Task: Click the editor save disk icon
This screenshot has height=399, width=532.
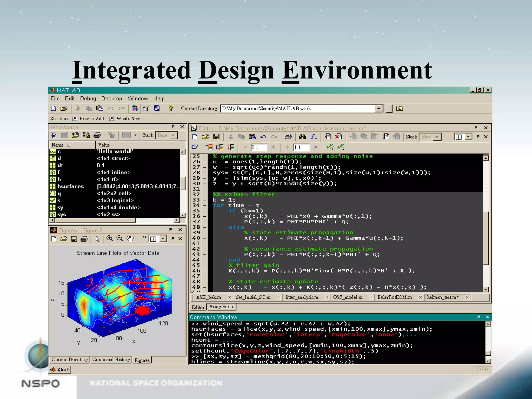Action: 216,137
